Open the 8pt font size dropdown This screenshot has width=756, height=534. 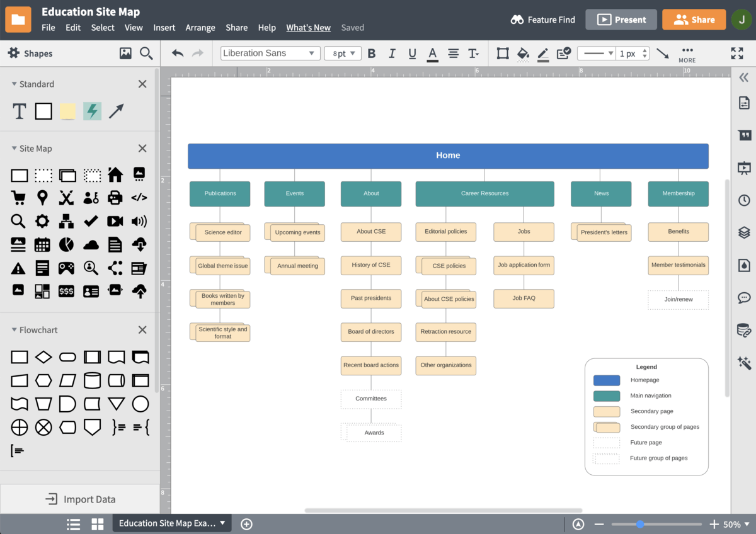tap(342, 54)
